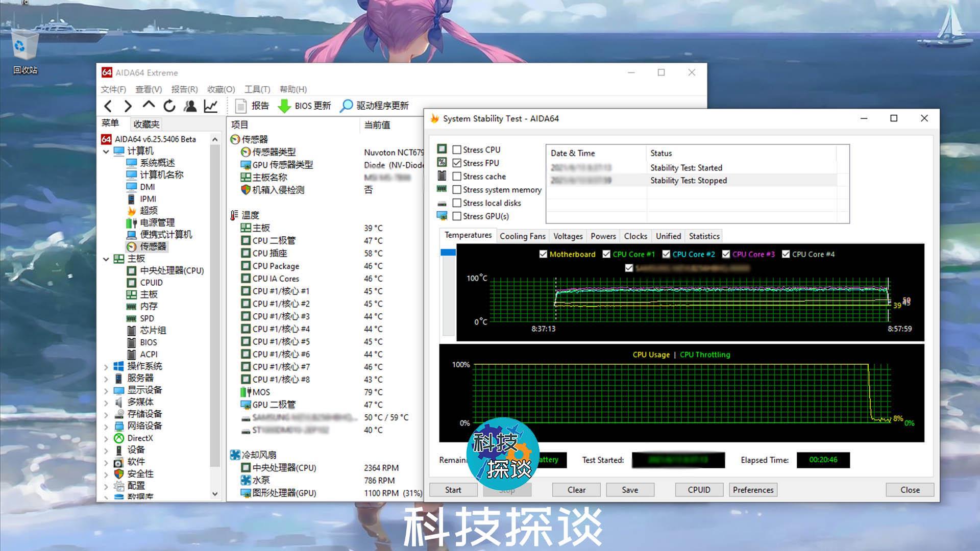
Task: Select 传感器 sensor item in tree
Action: click(147, 246)
